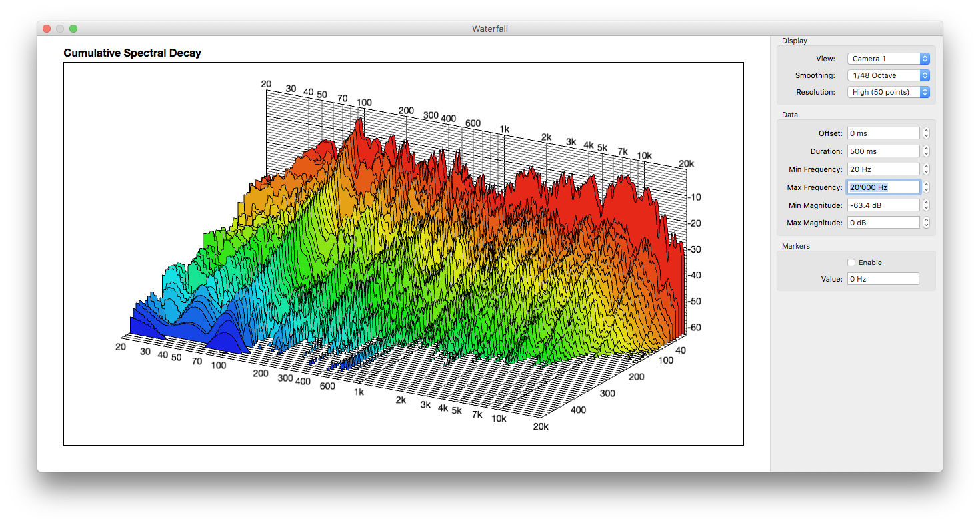Viewport: 980px width, 525px height.
Task: Click the Smoothing label text
Action: (815, 75)
